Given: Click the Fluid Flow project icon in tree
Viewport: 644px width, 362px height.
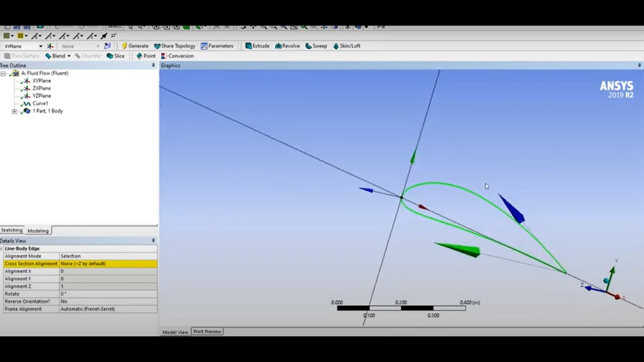Looking at the screenshot, I should coord(15,73).
